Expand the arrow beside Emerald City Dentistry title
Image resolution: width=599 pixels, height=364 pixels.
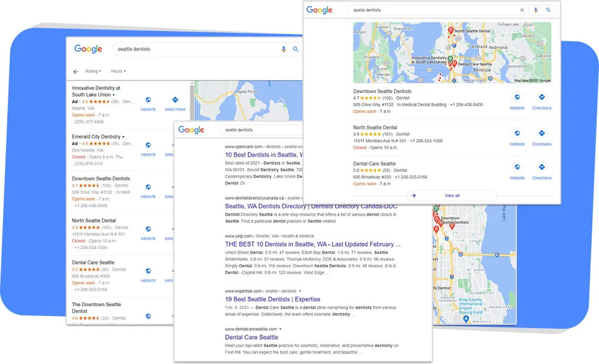click(x=123, y=137)
